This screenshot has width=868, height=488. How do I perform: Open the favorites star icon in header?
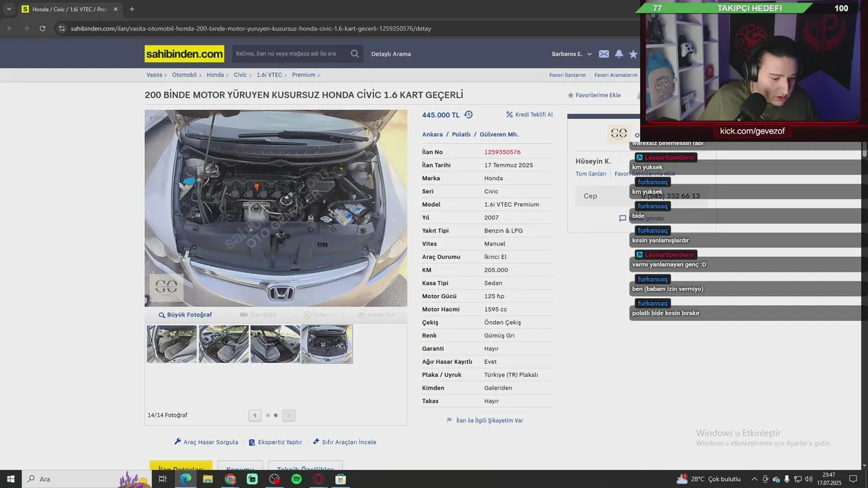[x=633, y=54]
